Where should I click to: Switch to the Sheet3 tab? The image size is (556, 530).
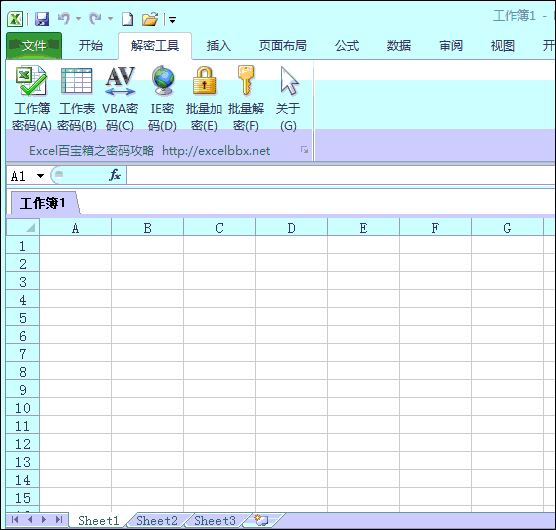215,520
